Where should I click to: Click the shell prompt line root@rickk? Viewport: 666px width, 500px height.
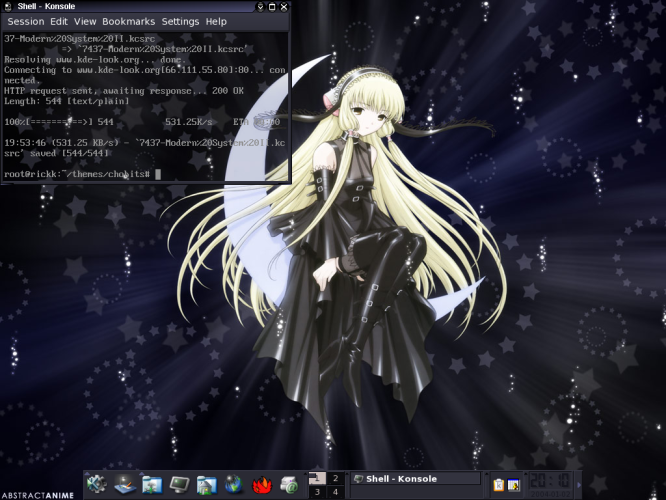click(x=82, y=174)
